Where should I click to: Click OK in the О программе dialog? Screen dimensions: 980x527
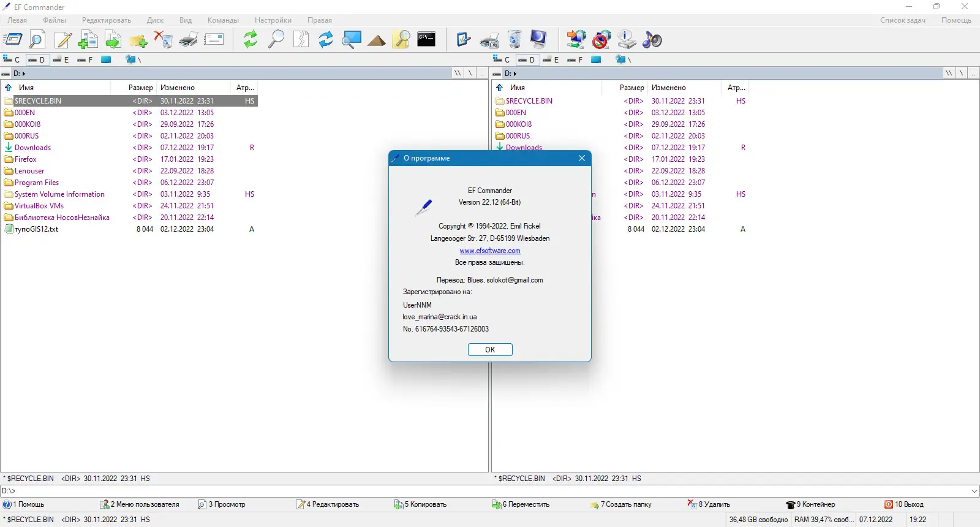(x=490, y=350)
